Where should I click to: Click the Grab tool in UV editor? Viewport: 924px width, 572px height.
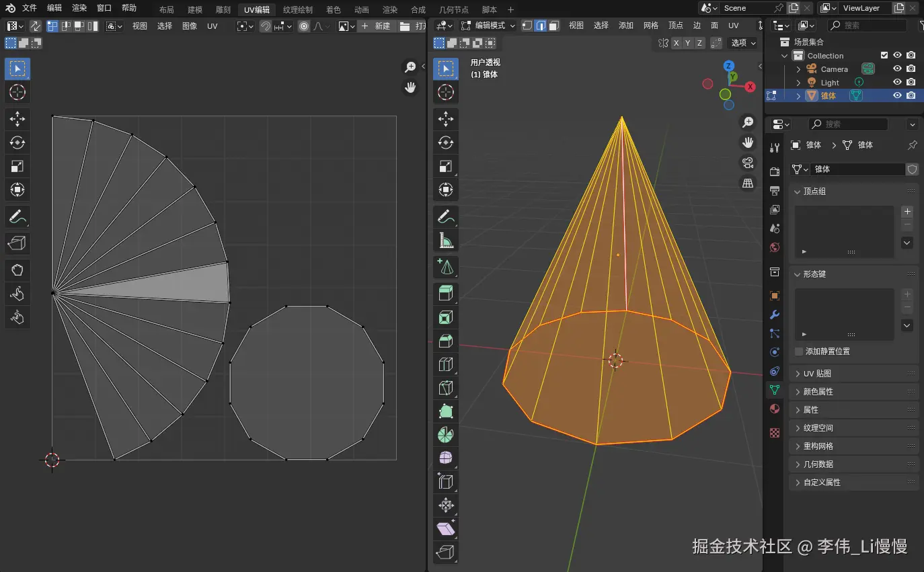pos(17,270)
